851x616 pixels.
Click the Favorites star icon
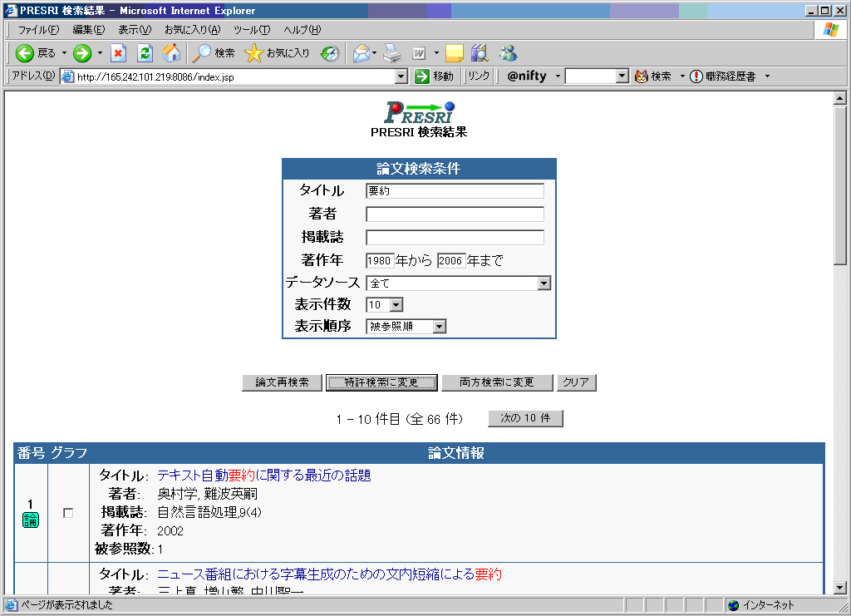[x=253, y=53]
